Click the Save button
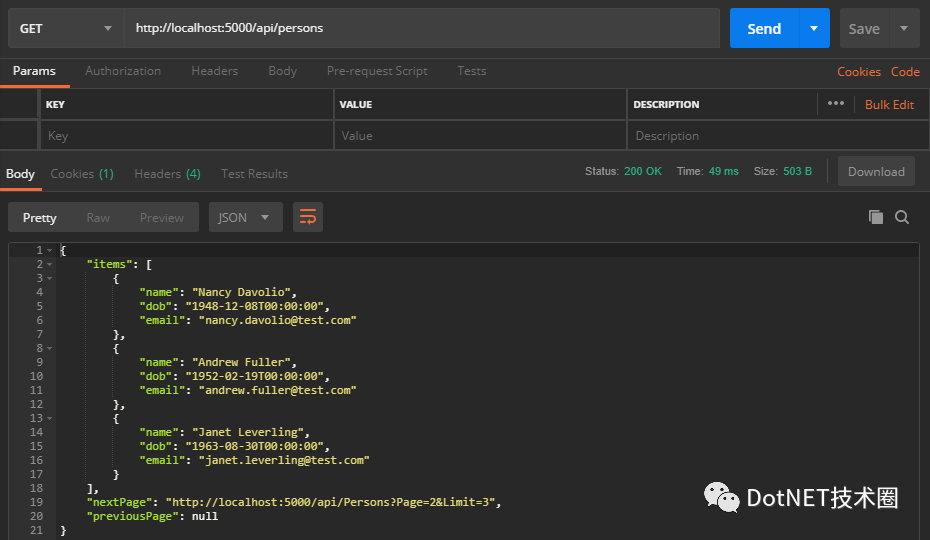Image resolution: width=930 pixels, height=540 pixels. click(864, 28)
